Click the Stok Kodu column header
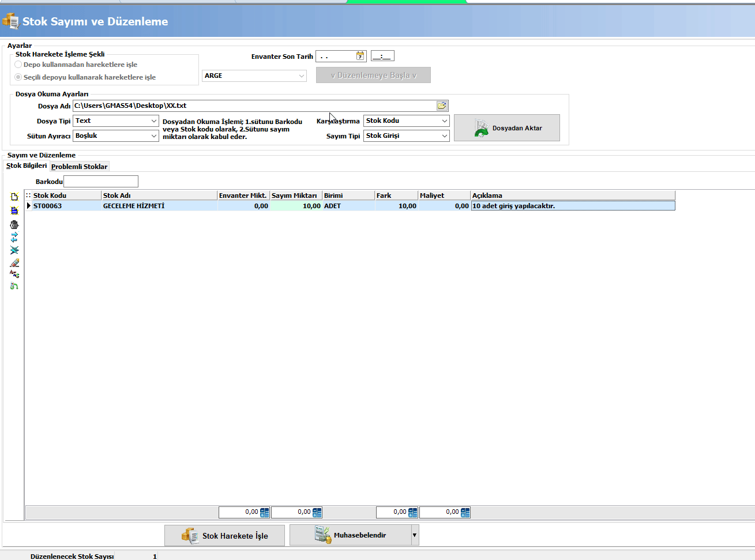The image size is (755, 560). click(66, 196)
